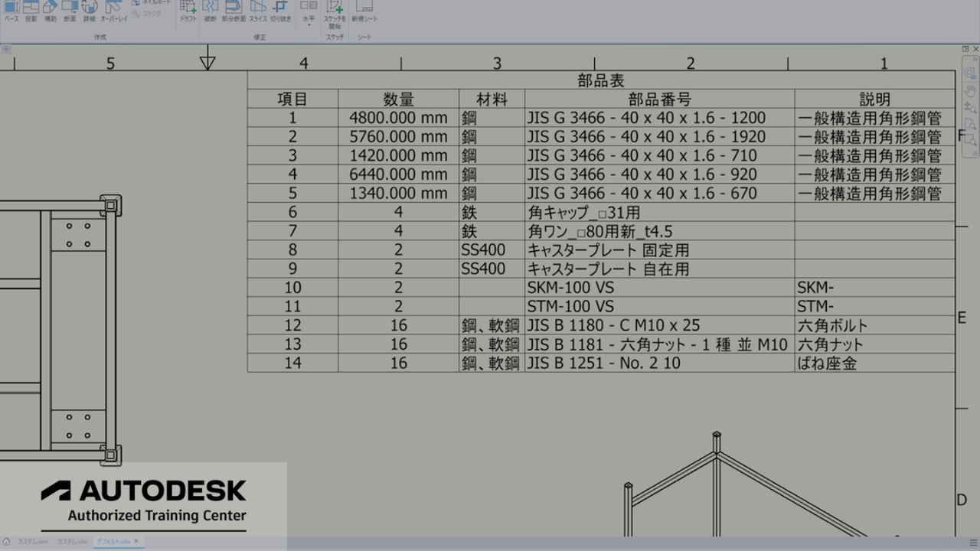Select the 5760.000 mm quantity cell
This screenshot has width=980, height=551.
(x=399, y=137)
